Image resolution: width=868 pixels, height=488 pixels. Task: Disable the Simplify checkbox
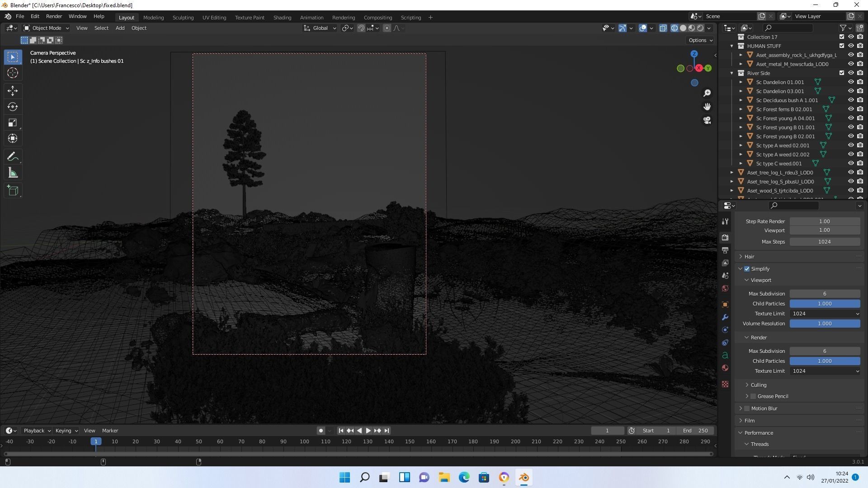pos(747,269)
